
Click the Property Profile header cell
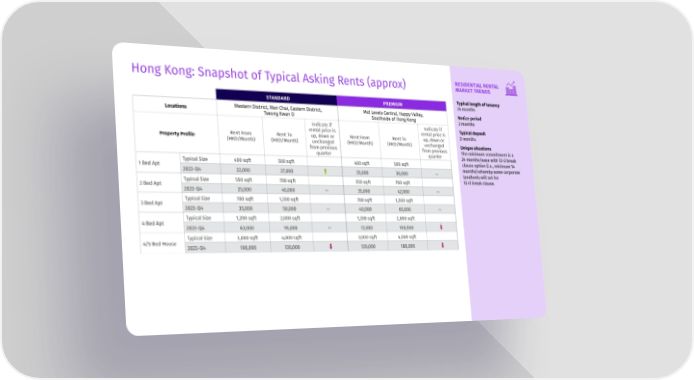tap(177, 133)
